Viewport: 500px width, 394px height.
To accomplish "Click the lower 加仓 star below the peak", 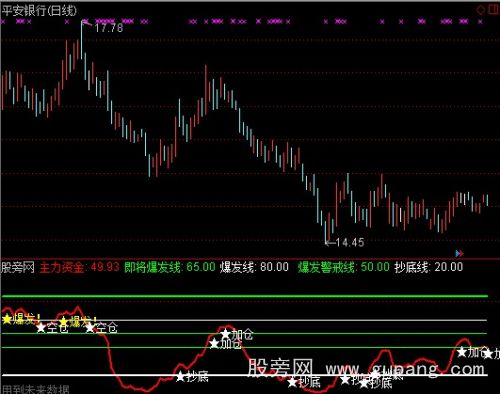I will pos(214,343).
